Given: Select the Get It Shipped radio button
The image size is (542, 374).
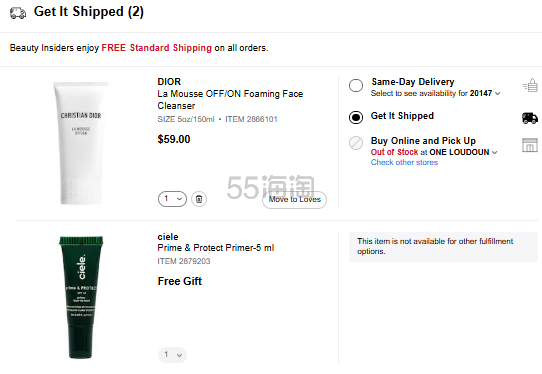Looking at the screenshot, I should (x=356, y=117).
